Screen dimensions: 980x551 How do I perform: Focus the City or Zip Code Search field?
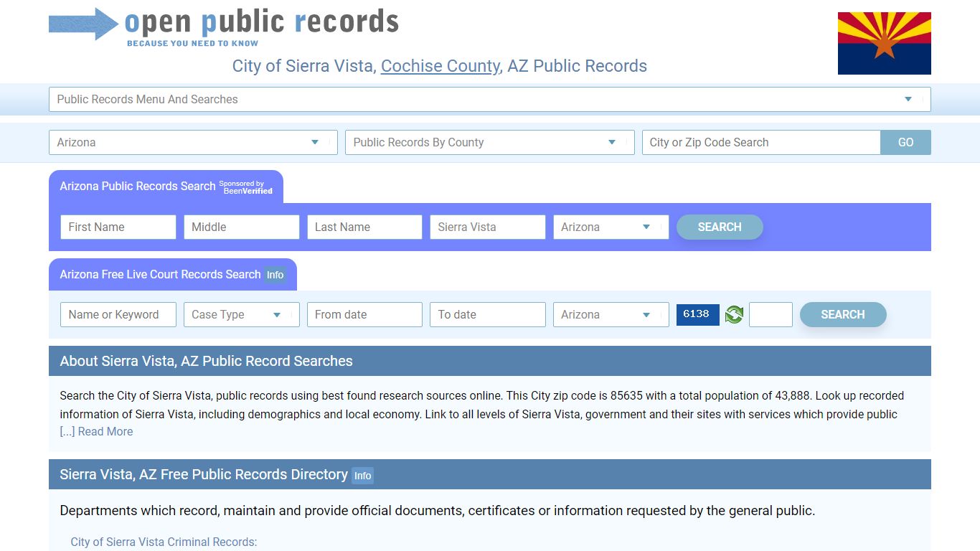click(761, 142)
